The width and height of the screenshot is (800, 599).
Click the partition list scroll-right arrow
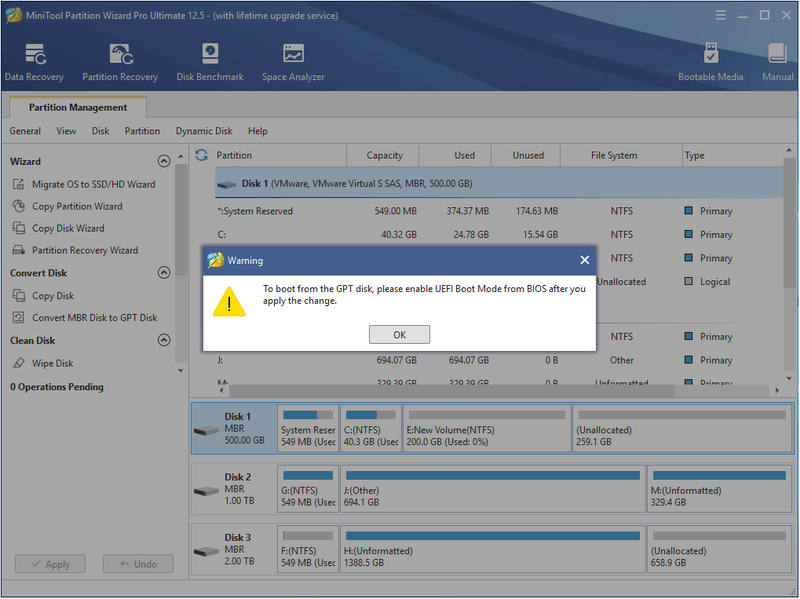[777, 390]
